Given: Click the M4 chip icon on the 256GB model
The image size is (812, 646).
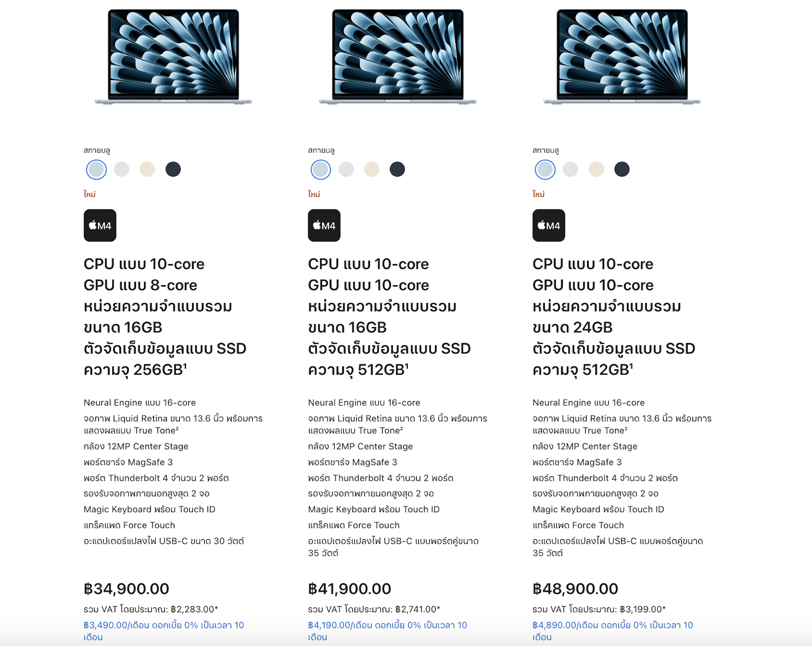Looking at the screenshot, I should click(100, 225).
